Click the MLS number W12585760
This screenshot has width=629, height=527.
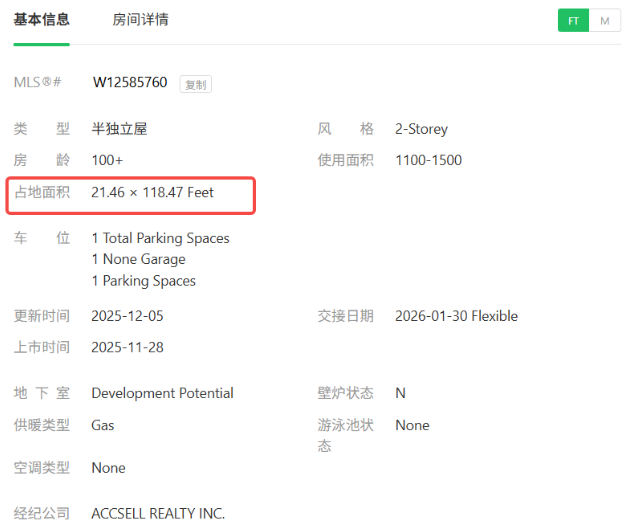130,82
